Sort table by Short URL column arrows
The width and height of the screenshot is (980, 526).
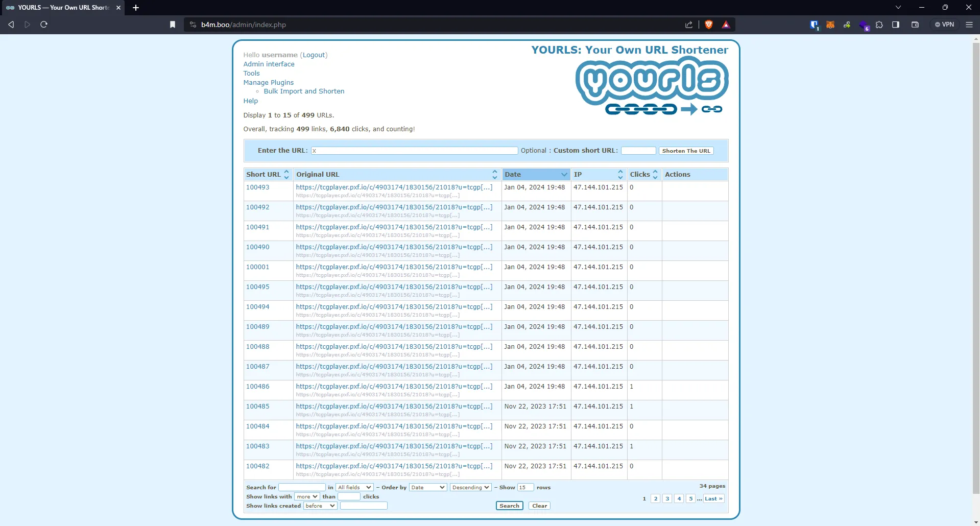286,175
